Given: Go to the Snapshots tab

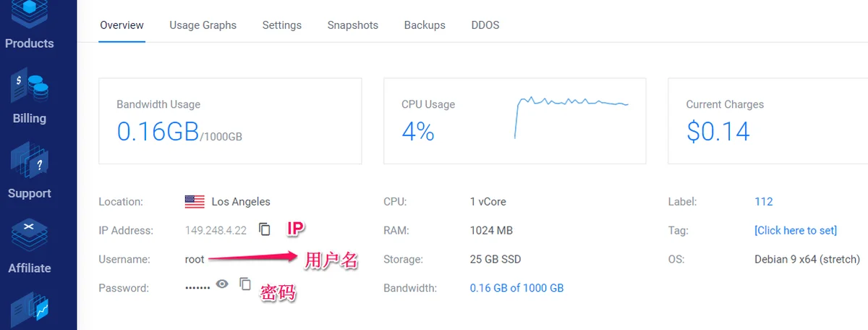Looking at the screenshot, I should pyautogui.click(x=352, y=25).
